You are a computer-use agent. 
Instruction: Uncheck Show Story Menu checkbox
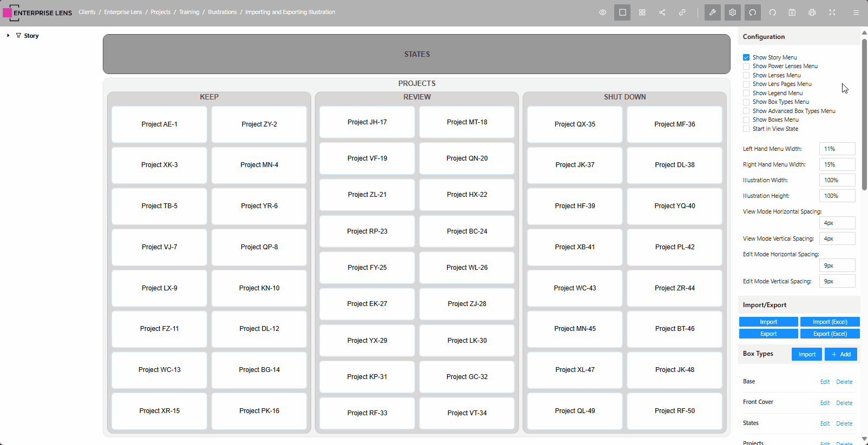click(x=746, y=57)
